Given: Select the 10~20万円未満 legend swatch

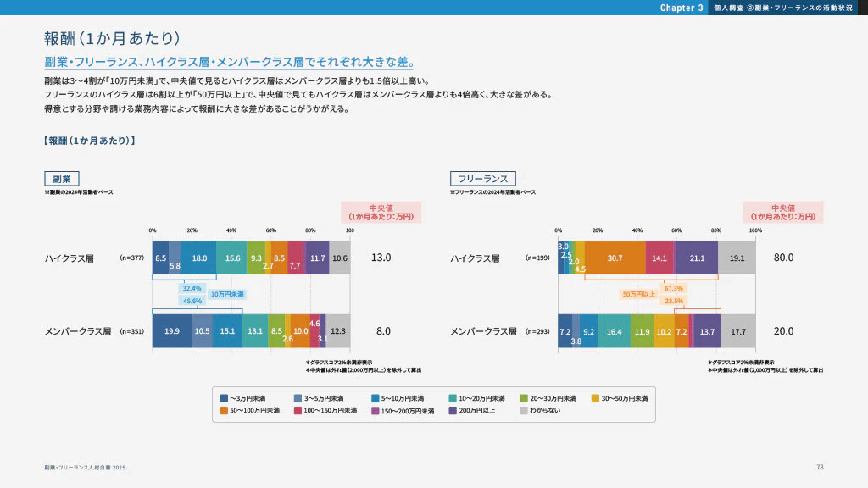Looking at the screenshot, I should [x=453, y=398].
